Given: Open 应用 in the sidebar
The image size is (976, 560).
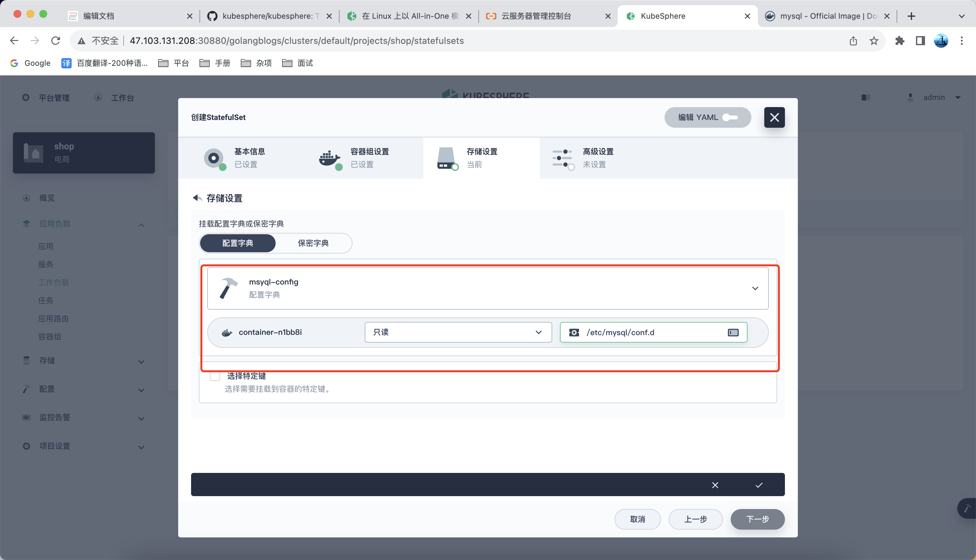Looking at the screenshot, I should point(46,246).
